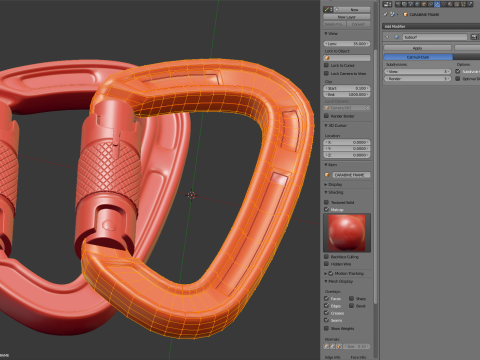Image resolution: width=480 pixels, height=360 pixels.
Task: Uncheck the Seams overlay checkbox
Action: [x=326, y=320]
